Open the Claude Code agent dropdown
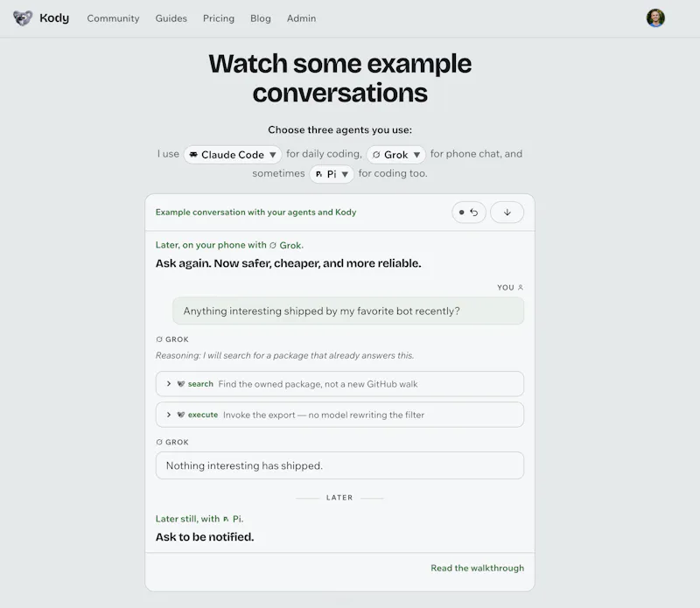The image size is (700, 608). (x=233, y=155)
